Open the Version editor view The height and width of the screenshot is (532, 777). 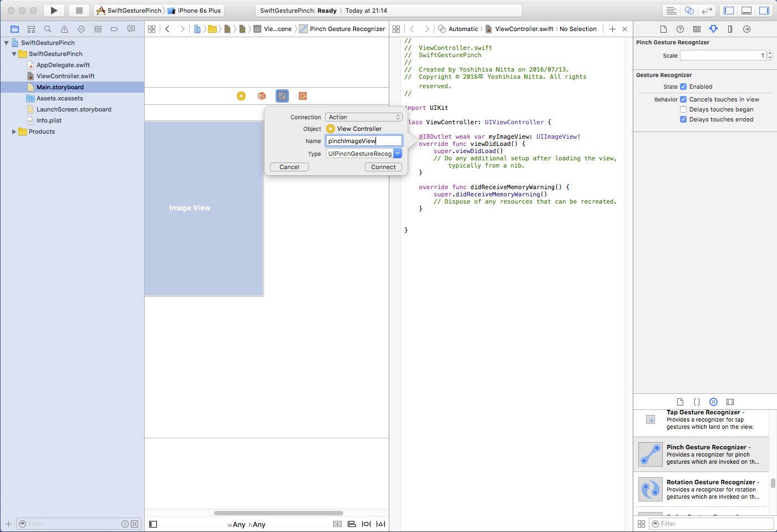pos(707,11)
